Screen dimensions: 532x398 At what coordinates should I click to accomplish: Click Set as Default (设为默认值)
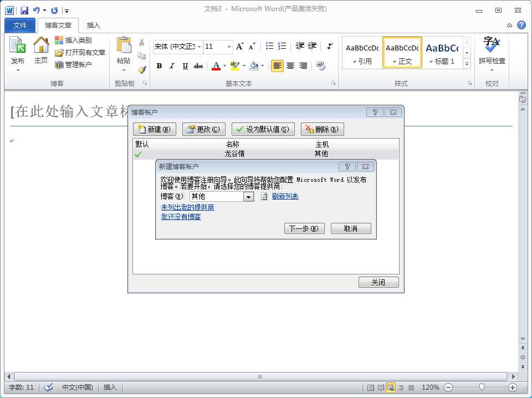pos(263,129)
